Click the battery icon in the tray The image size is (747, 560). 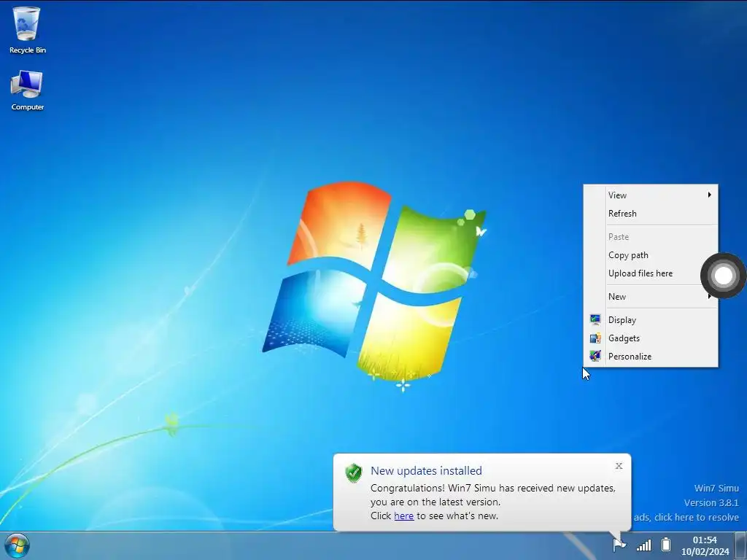point(666,544)
